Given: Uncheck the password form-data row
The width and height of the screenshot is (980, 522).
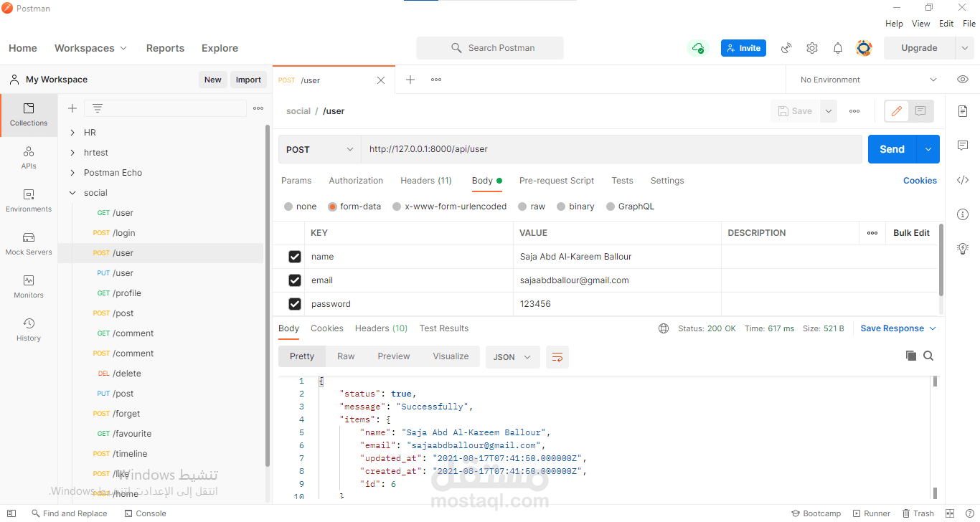Looking at the screenshot, I should (x=294, y=304).
